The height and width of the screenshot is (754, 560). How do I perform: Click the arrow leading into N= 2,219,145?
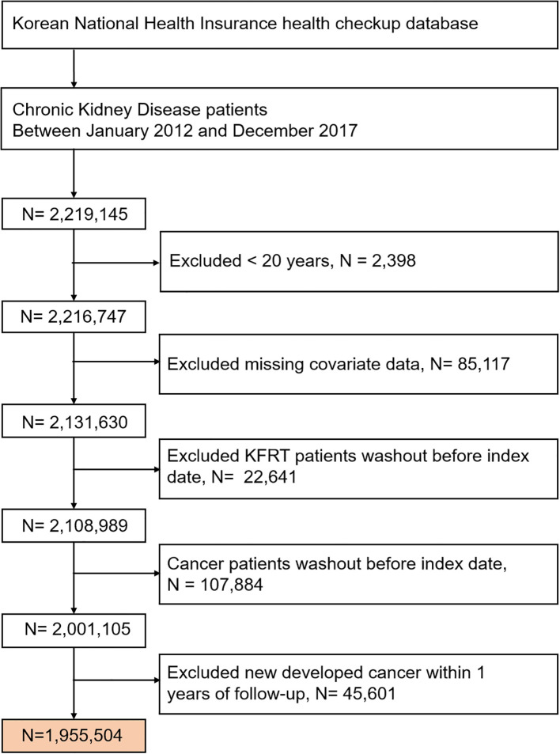click(x=74, y=173)
